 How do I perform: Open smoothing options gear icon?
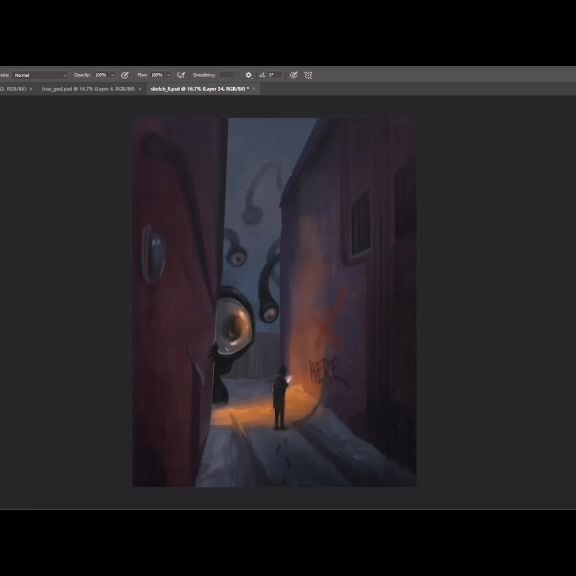point(249,75)
